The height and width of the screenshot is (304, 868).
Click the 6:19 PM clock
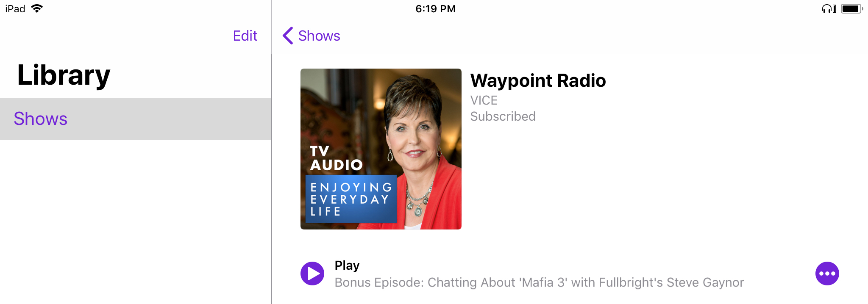point(435,8)
